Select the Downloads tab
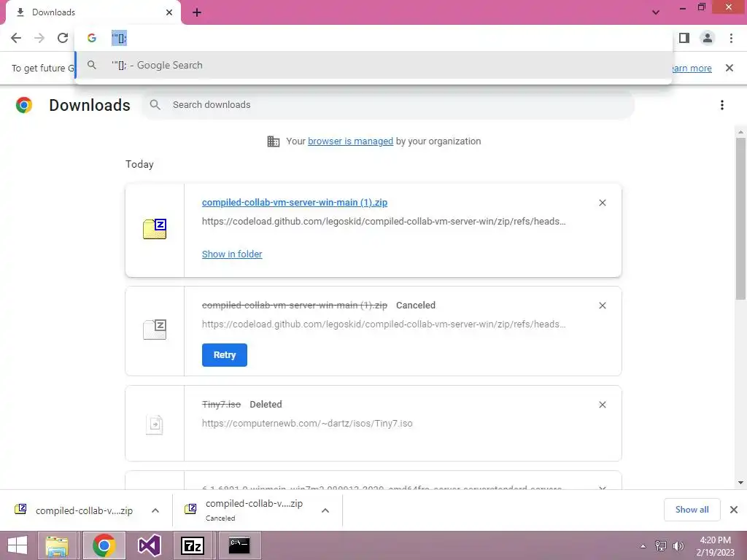The image size is (747, 560). pyautogui.click(x=93, y=12)
